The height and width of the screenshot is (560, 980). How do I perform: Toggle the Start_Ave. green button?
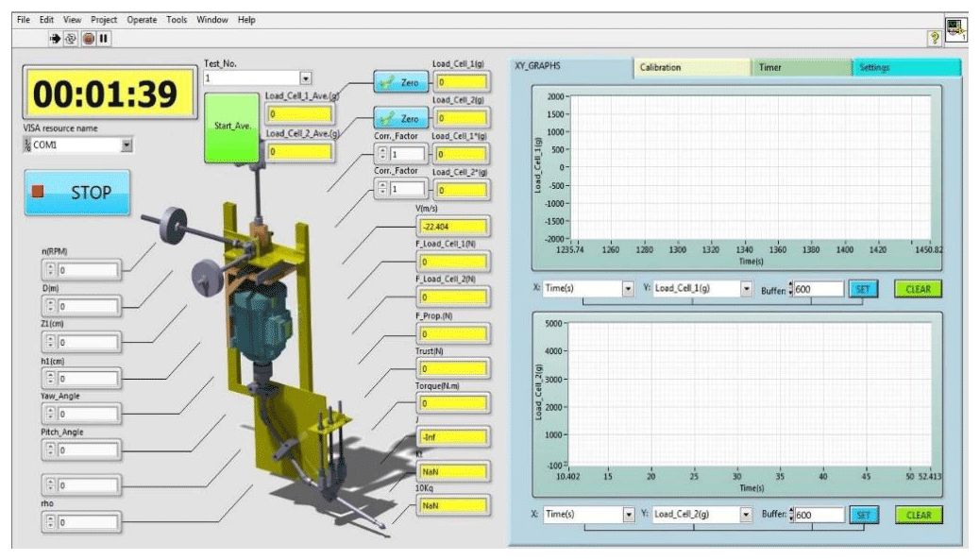tap(230, 127)
